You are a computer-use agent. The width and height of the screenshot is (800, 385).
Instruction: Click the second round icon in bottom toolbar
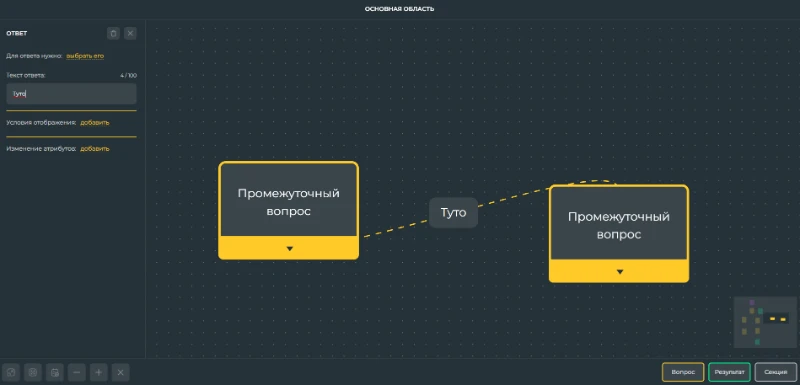click(33, 373)
